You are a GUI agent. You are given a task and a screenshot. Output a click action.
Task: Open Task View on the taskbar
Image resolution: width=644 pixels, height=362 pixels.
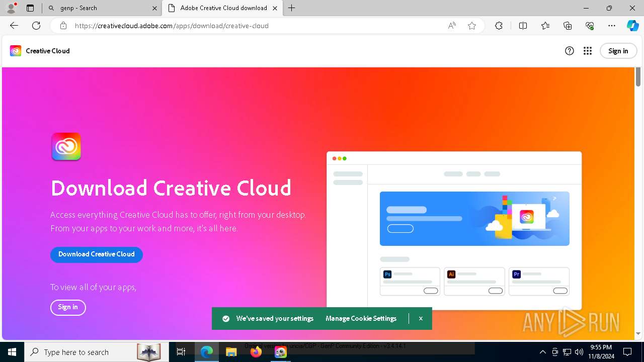pos(181,352)
